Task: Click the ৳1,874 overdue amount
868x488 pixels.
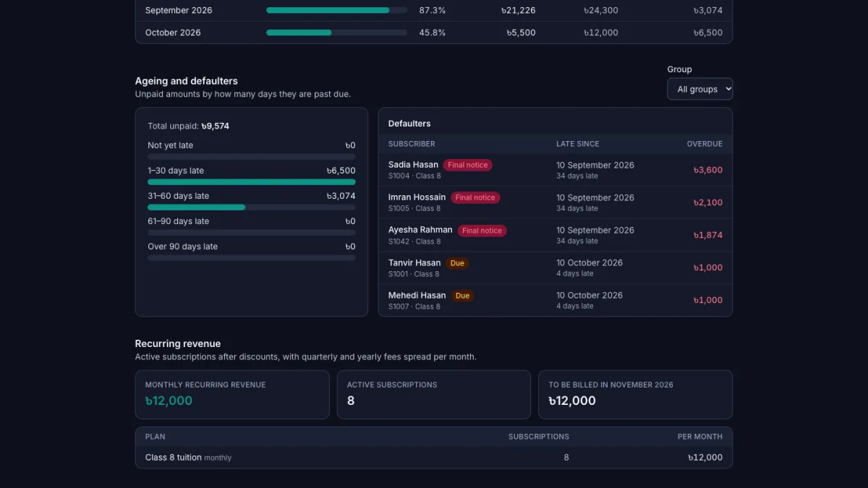Action: point(708,235)
